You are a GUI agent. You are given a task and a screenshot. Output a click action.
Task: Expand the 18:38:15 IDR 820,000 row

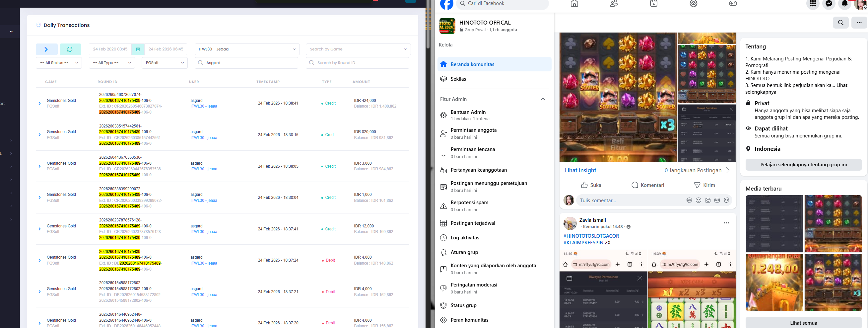pos(39,135)
